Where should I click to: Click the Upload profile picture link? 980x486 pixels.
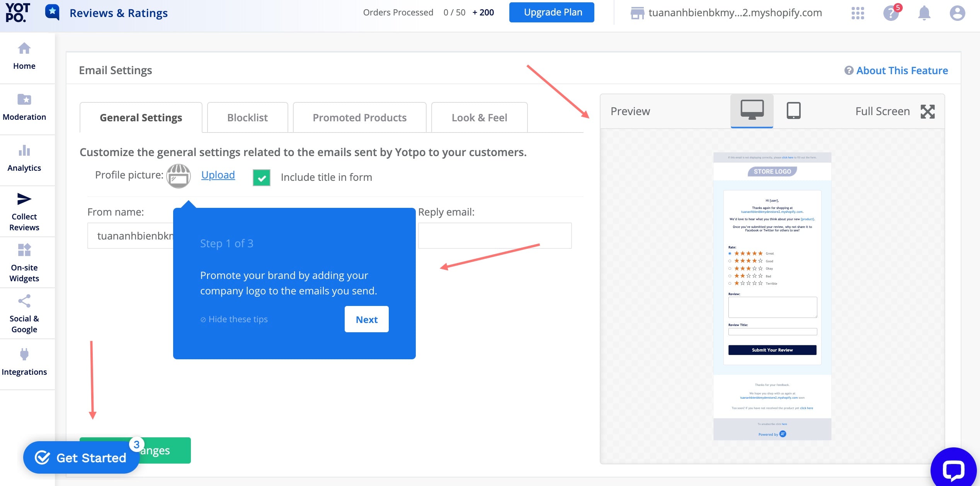pos(218,175)
